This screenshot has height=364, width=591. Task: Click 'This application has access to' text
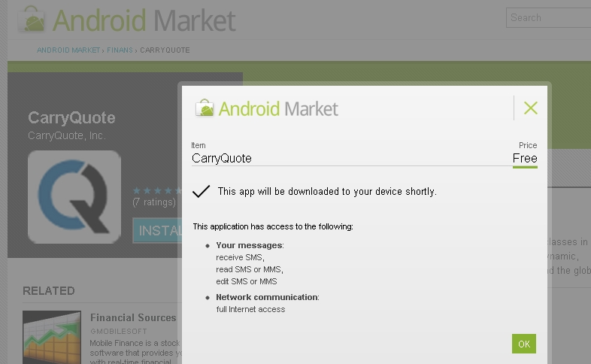(x=273, y=226)
